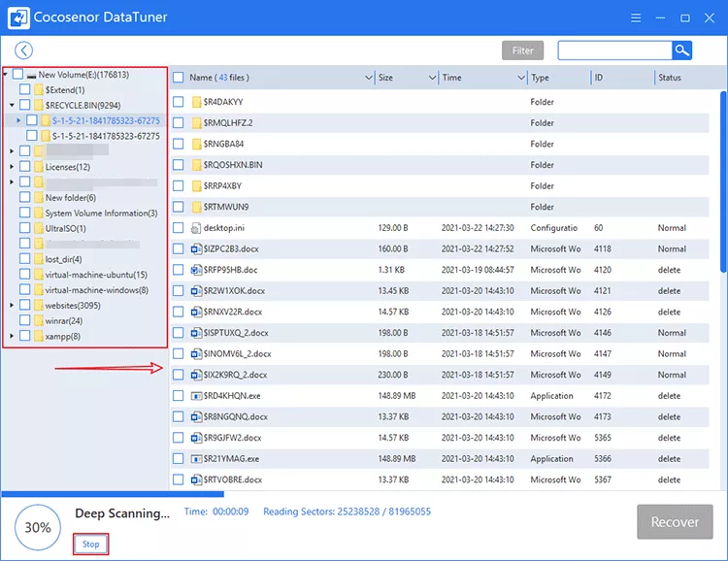This screenshot has height=561, width=728.
Task: Click the $RTVOBRE.docx Word icon
Action: tap(196, 479)
